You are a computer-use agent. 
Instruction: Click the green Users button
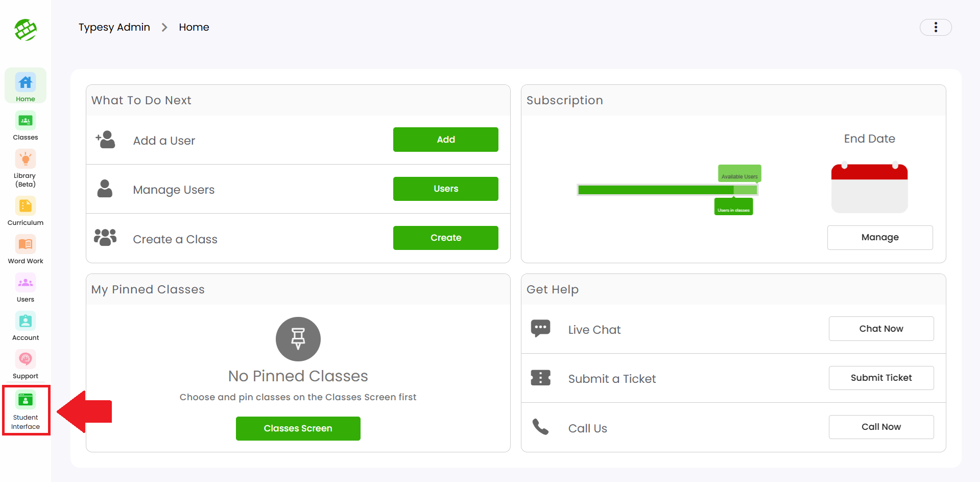445,189
